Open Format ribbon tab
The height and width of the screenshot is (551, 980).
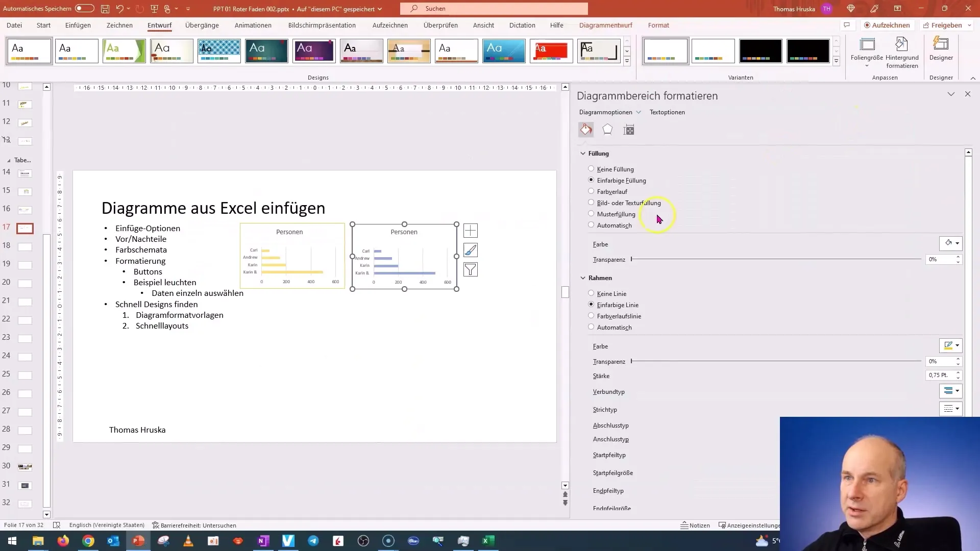click(x=659, y=25)
